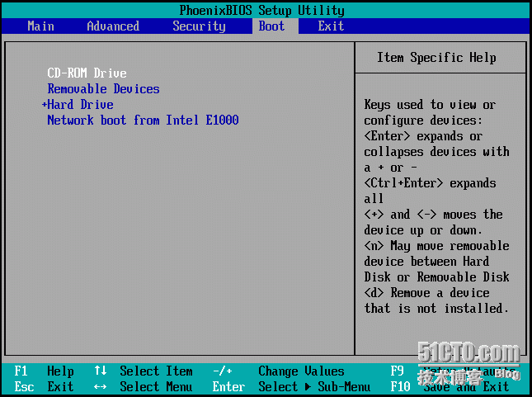Screen dimensions: 532x397
Task: Click the up-down arrows key icon
Action: (101, 371)
